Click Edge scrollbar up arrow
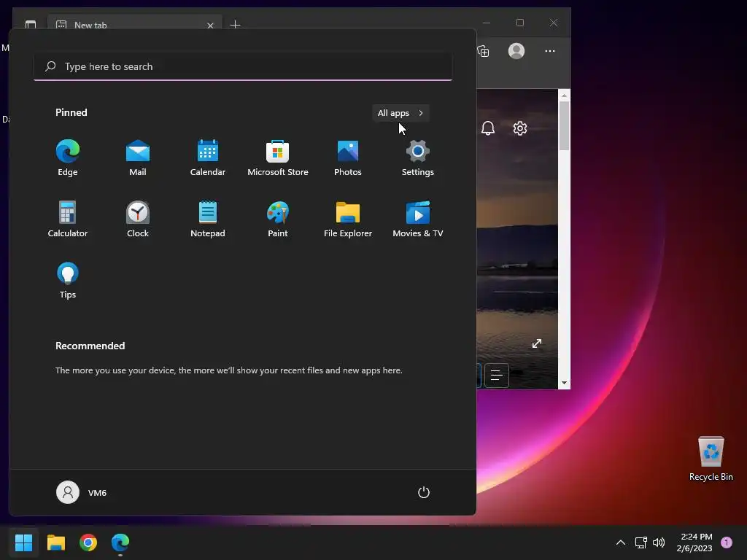This screenshot has height=560, width=747. tap(564, 96)
